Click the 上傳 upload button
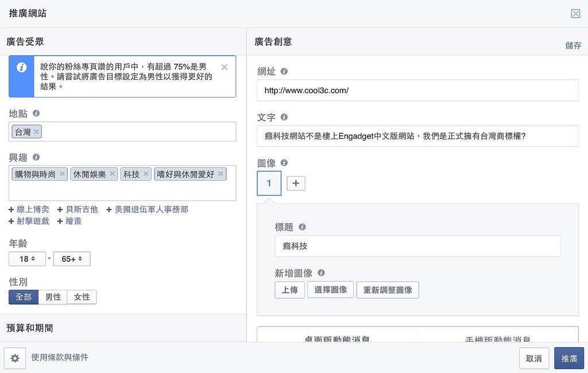Screen dimensions: 588x373 tap(289, 290)
